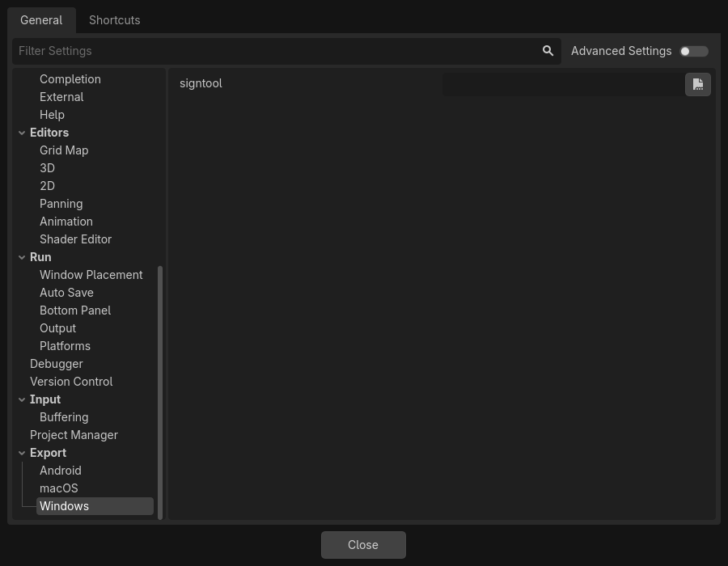Collapse the Export section
Viewport: 728px width, 566px height.
point(22,453)
